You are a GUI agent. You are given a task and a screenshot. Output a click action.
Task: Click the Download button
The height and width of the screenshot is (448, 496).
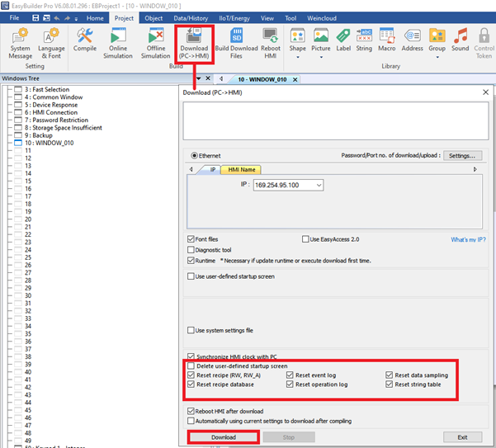pyautogui.click(x=224, y=437)
